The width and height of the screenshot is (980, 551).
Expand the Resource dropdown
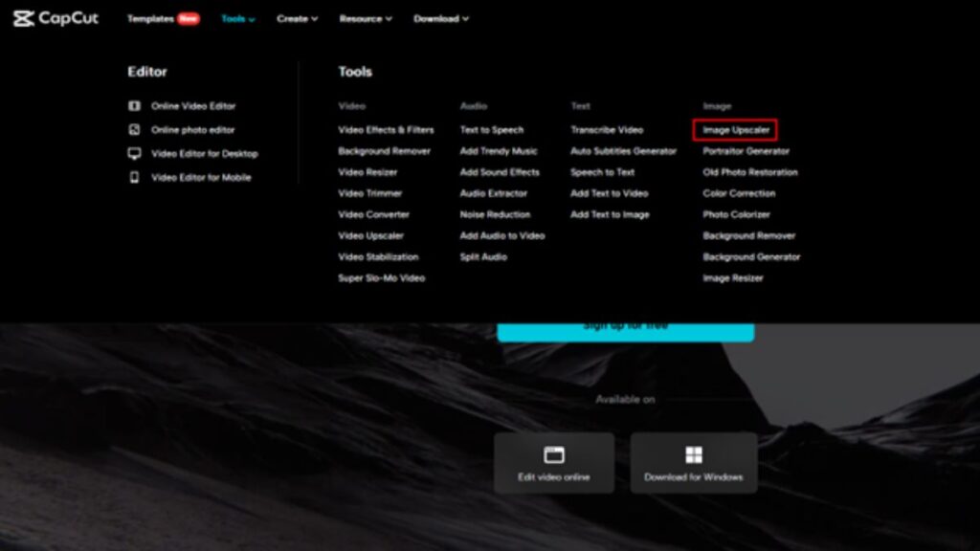366,19
